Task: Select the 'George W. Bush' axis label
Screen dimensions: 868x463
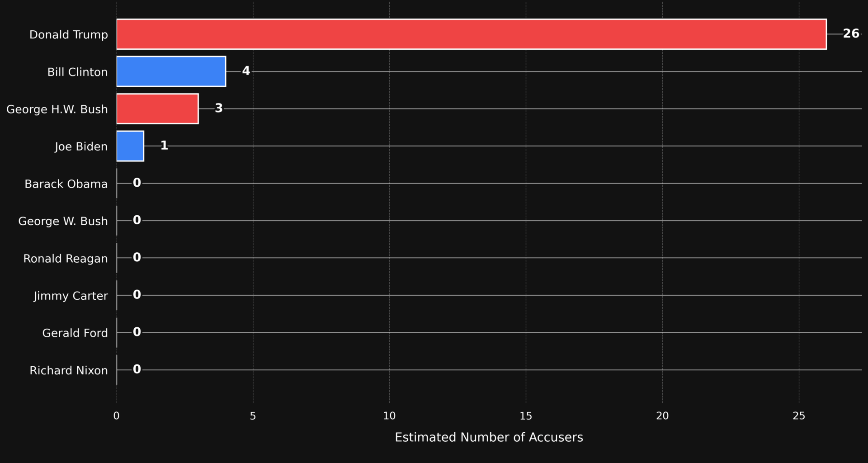Action: [63, 221]
